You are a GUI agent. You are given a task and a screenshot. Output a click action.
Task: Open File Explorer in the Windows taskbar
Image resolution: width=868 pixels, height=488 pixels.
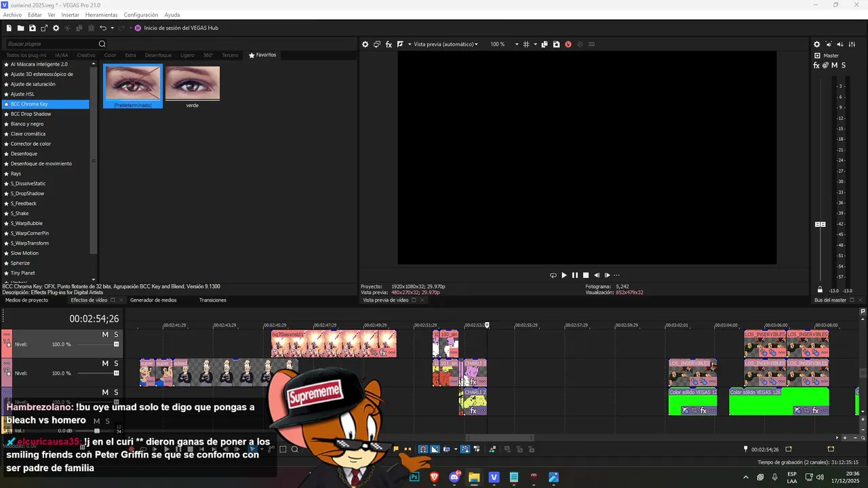474,477
